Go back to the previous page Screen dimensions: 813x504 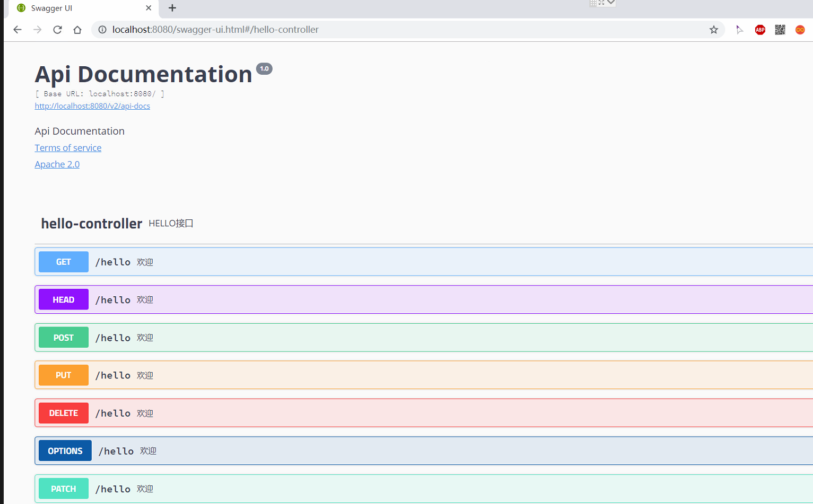18,30
